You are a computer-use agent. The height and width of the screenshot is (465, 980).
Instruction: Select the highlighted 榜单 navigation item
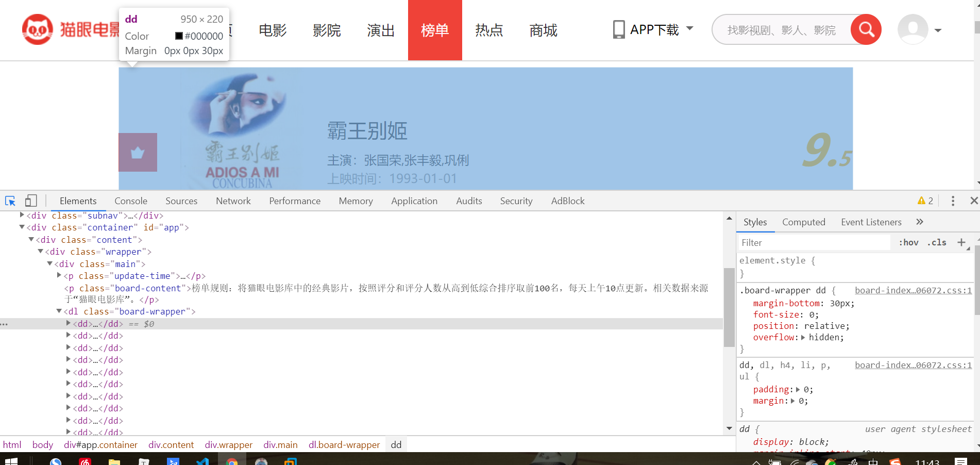click(435, 30)
